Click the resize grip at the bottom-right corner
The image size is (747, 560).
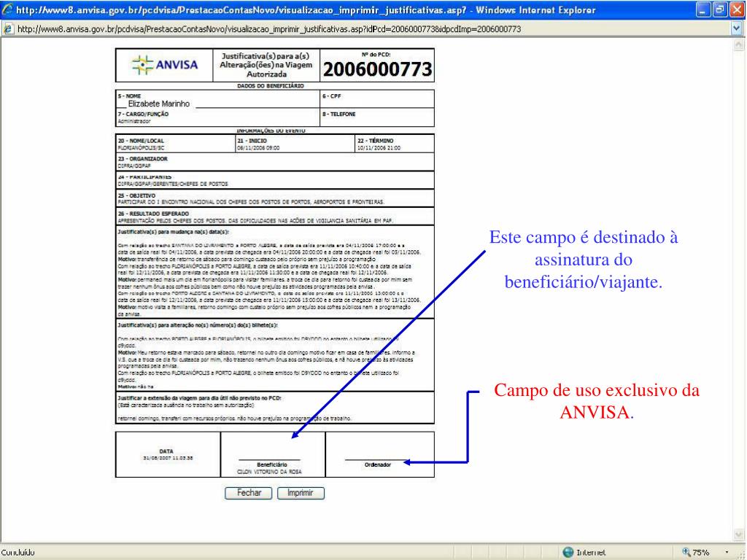[742, 555]
